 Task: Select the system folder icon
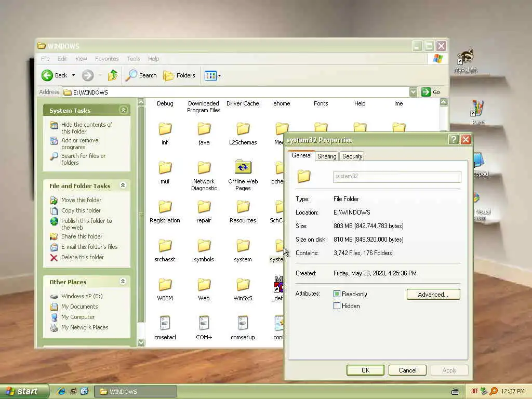coord(243,246)
